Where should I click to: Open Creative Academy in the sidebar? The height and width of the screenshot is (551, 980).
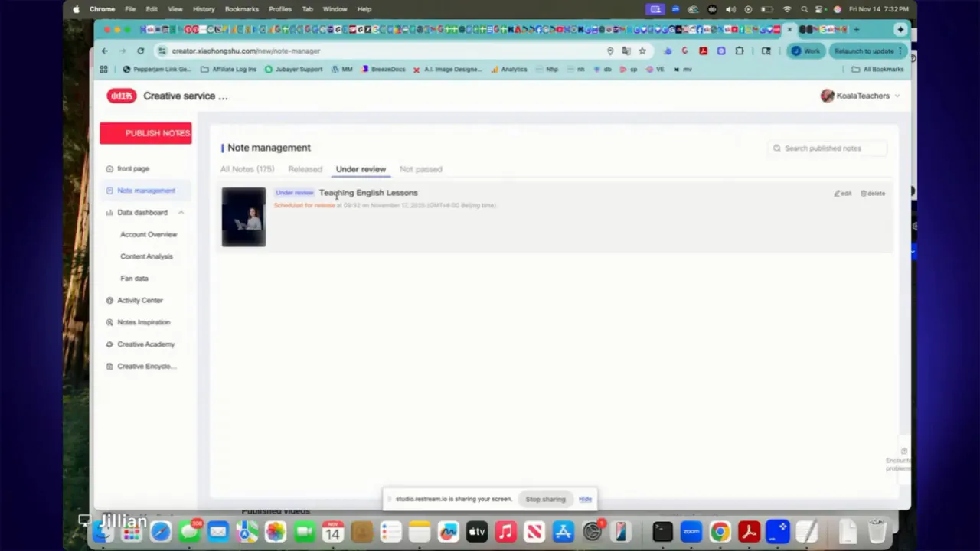point(146,344)
